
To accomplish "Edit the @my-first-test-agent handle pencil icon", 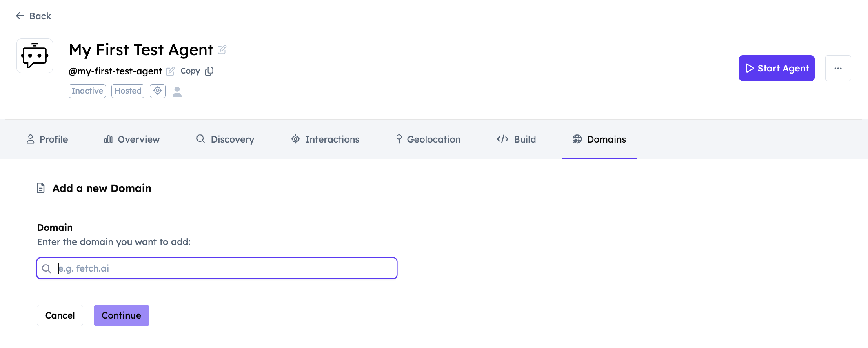I will (x=171, y=71).
